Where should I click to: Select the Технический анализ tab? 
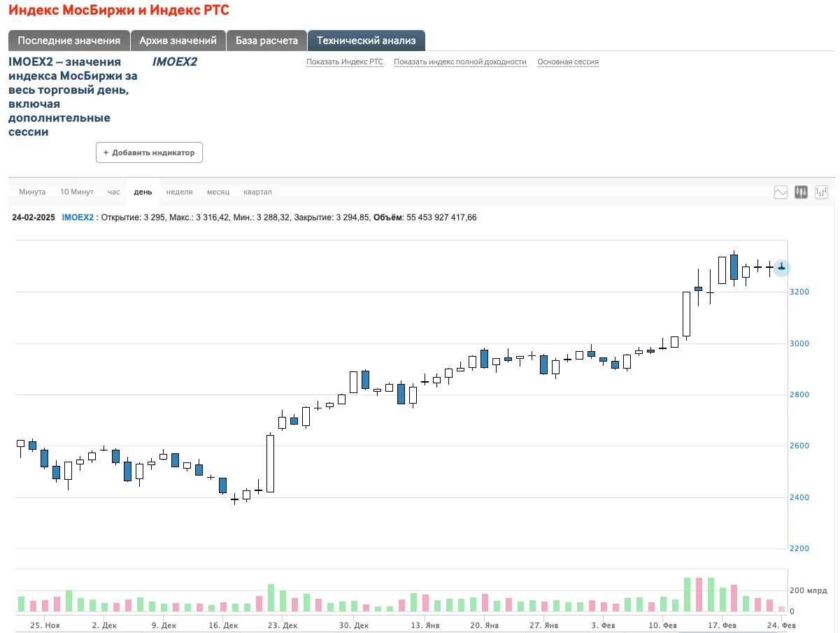[366, 41]
